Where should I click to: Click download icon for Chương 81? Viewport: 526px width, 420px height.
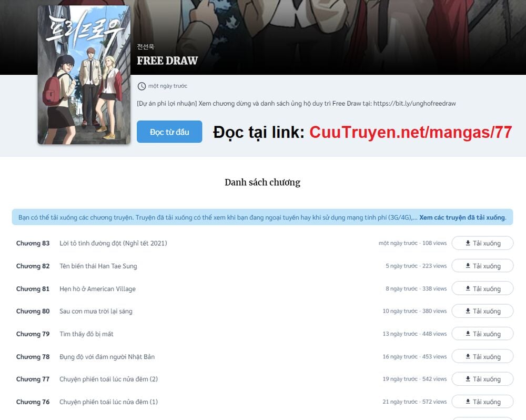pos(468,288)
